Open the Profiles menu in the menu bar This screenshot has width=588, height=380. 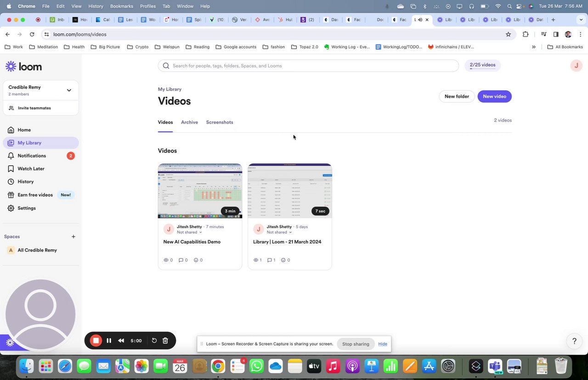tap(147, 6)
